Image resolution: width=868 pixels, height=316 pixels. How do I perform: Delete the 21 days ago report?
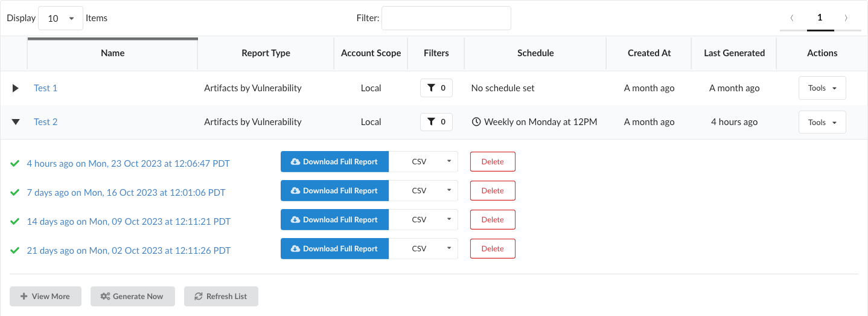point(493,249)
